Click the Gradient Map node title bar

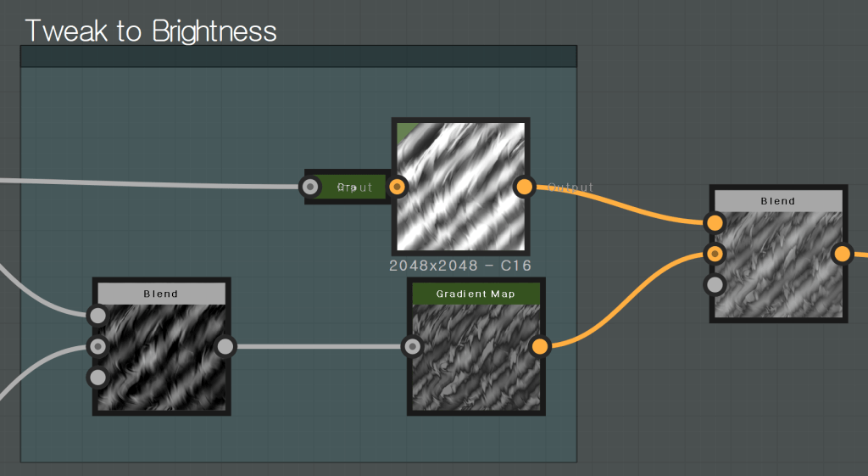tap(476, 294)
